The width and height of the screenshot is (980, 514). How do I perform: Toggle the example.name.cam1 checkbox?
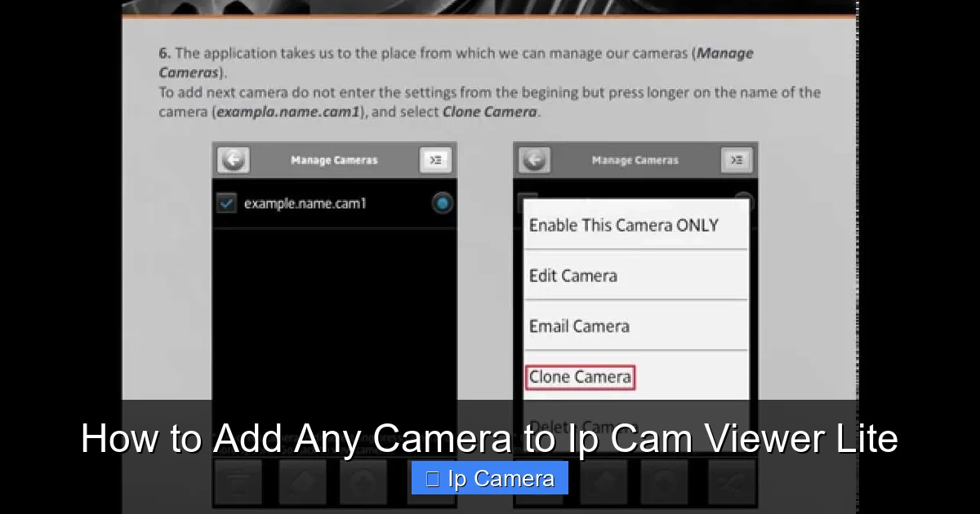coord(227,203)
